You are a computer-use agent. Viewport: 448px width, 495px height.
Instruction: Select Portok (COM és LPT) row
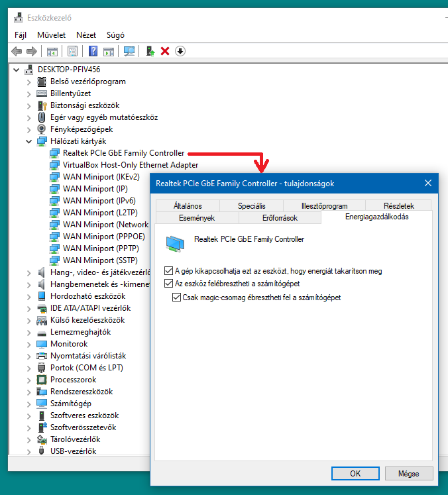pos(87,368)
